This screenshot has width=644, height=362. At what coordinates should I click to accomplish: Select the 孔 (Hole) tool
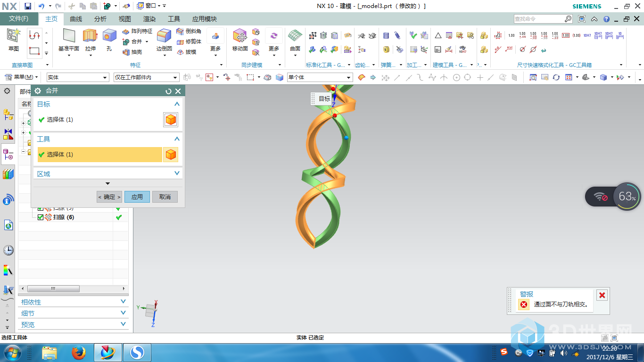(109, 36)
